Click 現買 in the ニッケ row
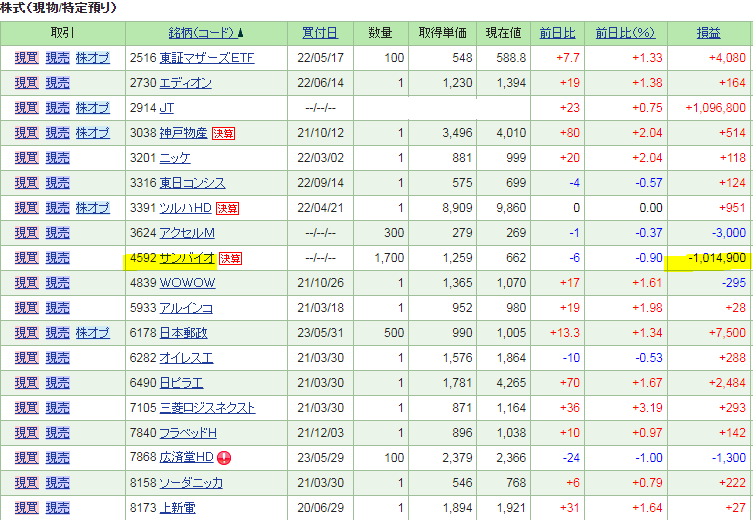753x520 pixels. pyautogui.click(x=26, y=158)
